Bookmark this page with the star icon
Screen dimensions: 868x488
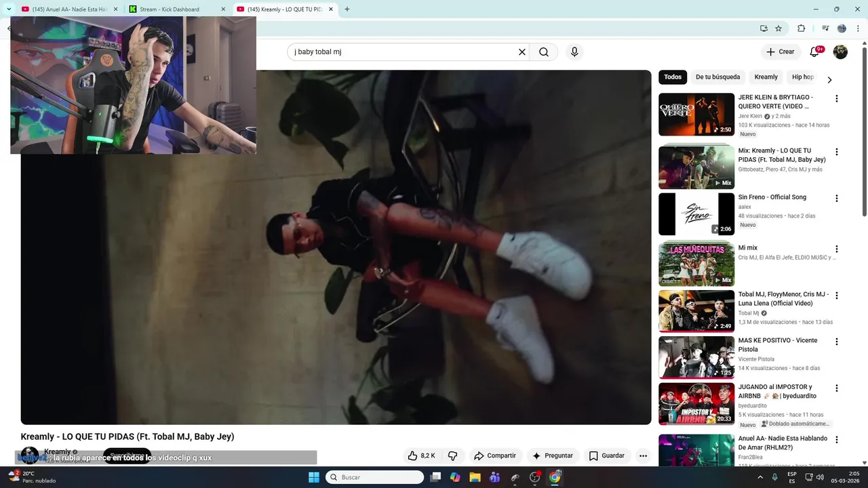click(x=778, y=28)
